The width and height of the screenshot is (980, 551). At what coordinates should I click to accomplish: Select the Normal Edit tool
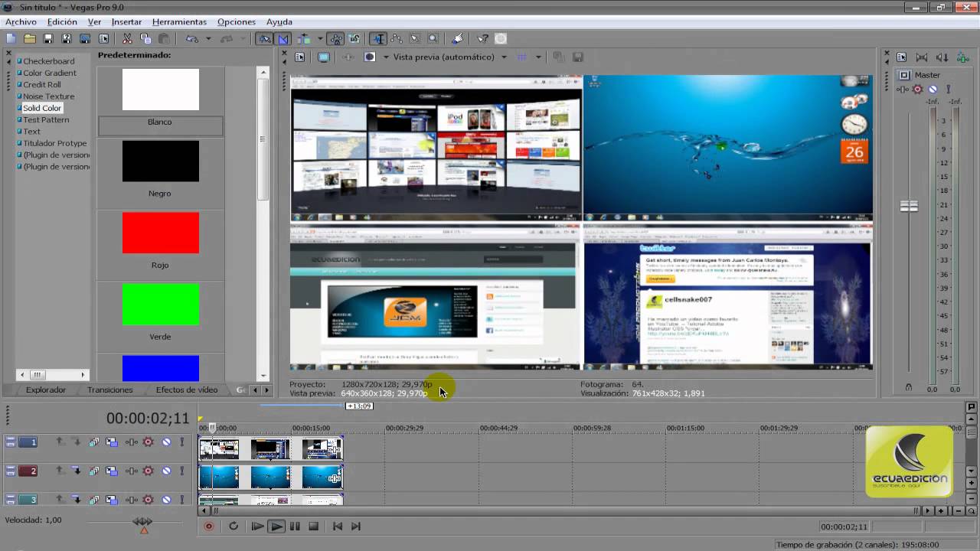pyautogui.click(x=378, y=38)
